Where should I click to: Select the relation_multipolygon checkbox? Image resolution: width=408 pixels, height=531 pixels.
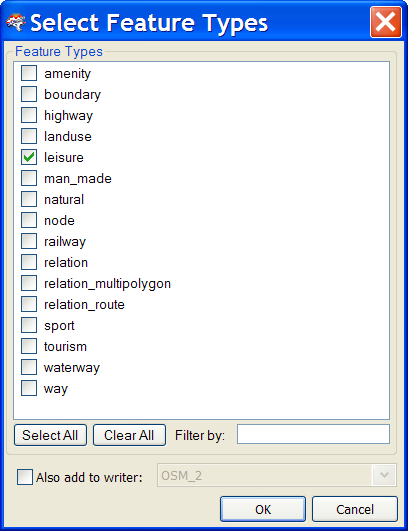pyautogui.click(x=29, y=283)
